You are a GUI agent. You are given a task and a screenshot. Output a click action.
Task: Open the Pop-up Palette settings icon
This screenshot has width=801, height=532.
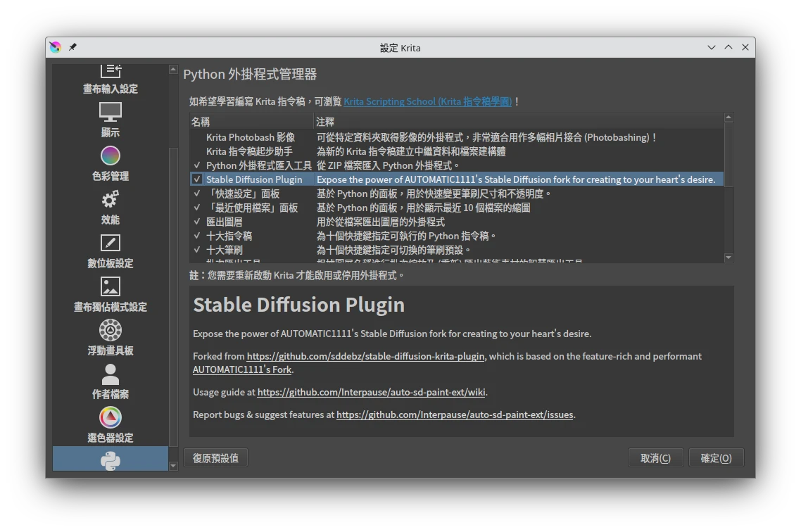click(x=111, y=331)
